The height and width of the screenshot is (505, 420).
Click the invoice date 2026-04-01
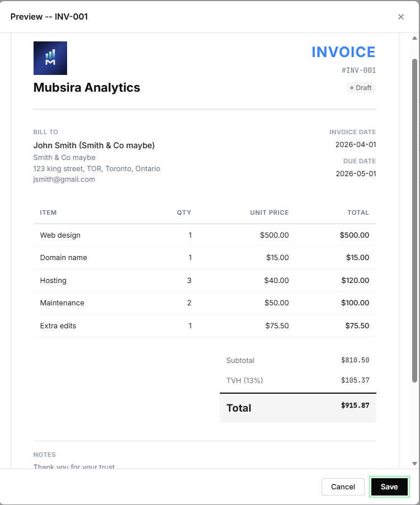pos(356,145)
